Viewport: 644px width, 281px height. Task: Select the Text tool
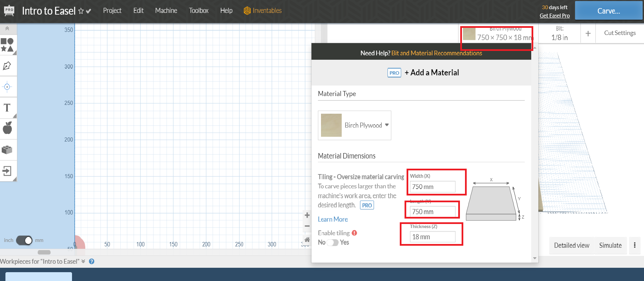point(7,108)
